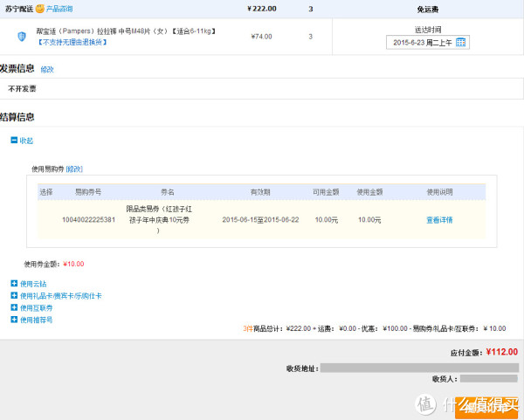Collapse the section using 收起 minus icon
The image size is (524, 420).
pyautogui.click(x=14, y=140)
